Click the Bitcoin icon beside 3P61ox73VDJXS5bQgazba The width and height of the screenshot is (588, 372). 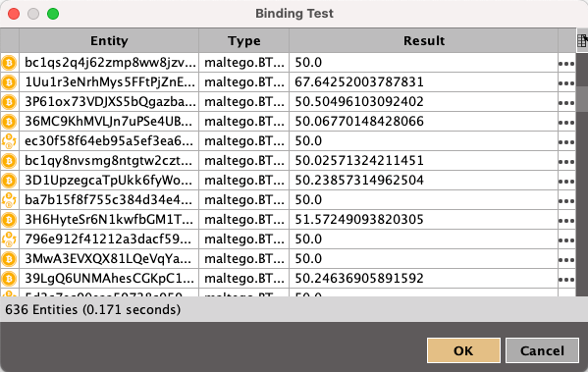[x=9, y=102]
